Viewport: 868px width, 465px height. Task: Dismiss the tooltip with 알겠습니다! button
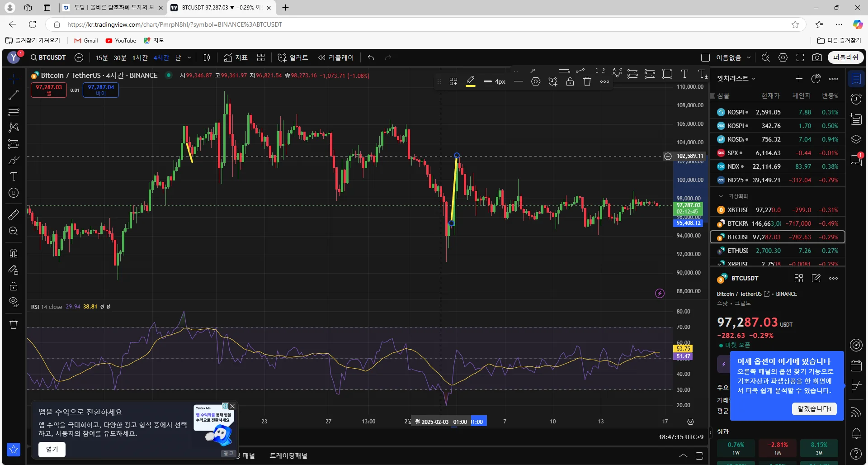pos(814,409)
